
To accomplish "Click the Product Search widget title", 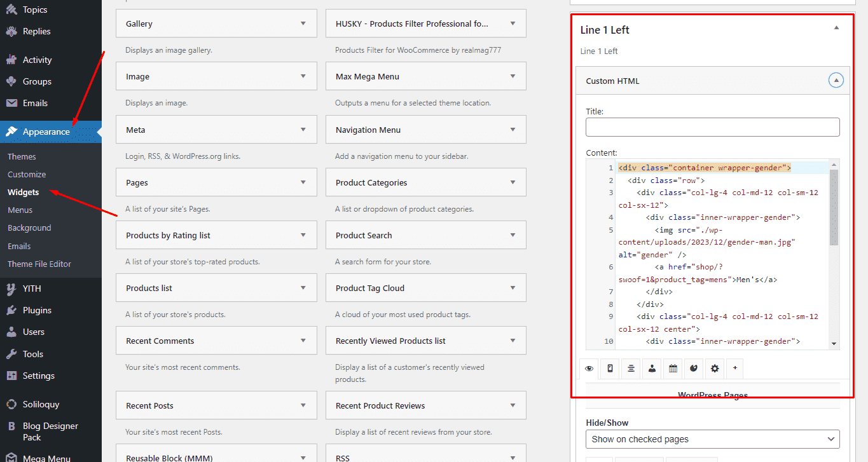I will coord(364,235).
